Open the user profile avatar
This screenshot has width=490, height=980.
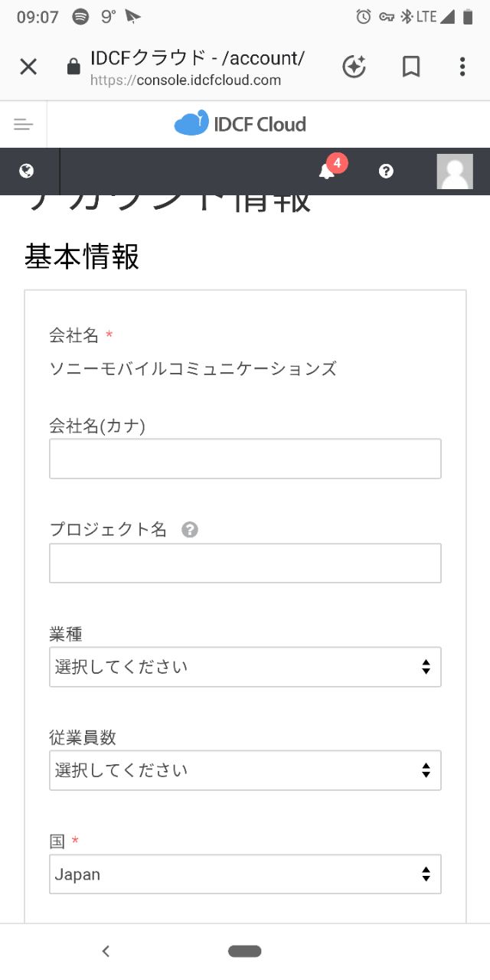pyautogui.click(x=455, y=171)
